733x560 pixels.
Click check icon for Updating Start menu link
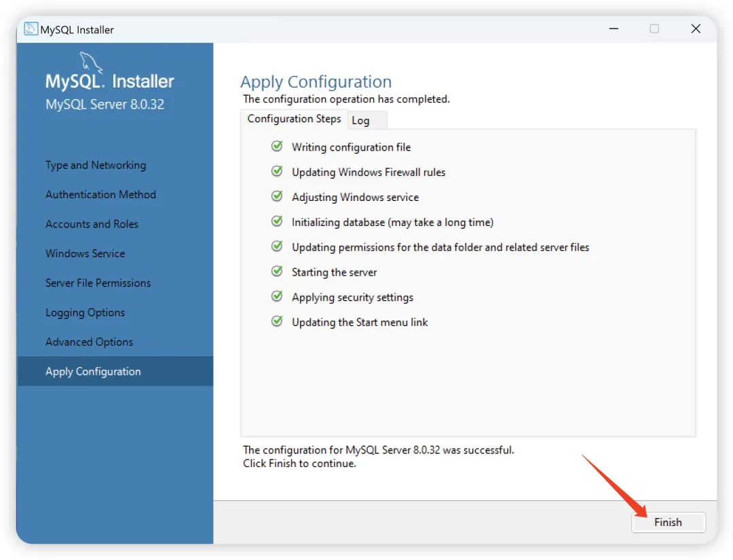(277, 322)
